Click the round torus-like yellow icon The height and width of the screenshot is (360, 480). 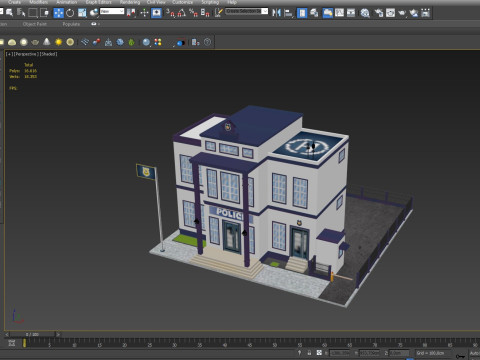(70, 42)
